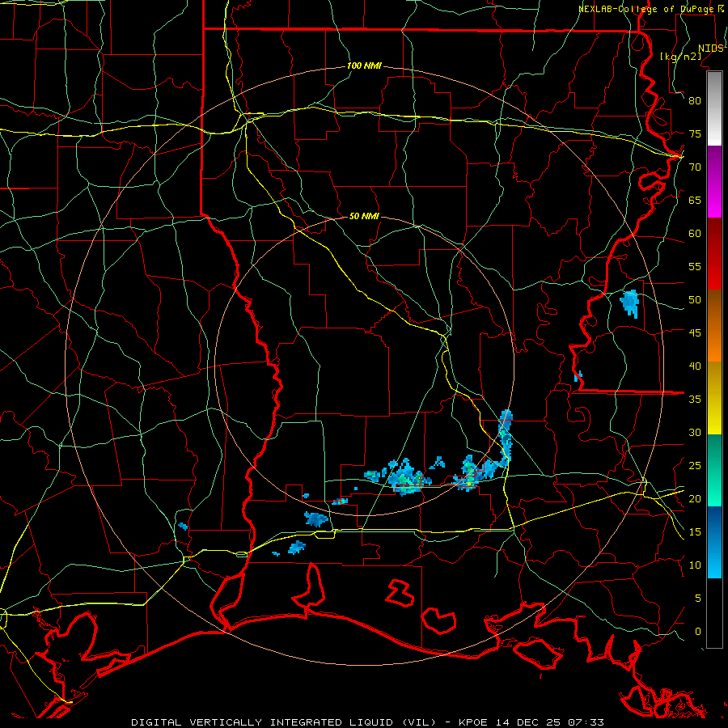The height and width of the screenshot is (728, 728).
Task: Click the legend value 30
Action: 695,433
